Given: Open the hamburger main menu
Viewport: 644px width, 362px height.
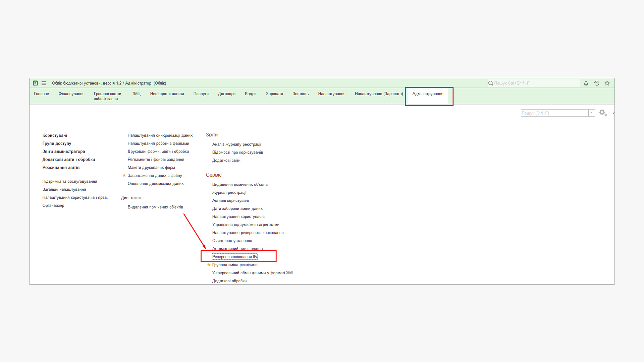Looking at the screenshot, I should [44, 83].
